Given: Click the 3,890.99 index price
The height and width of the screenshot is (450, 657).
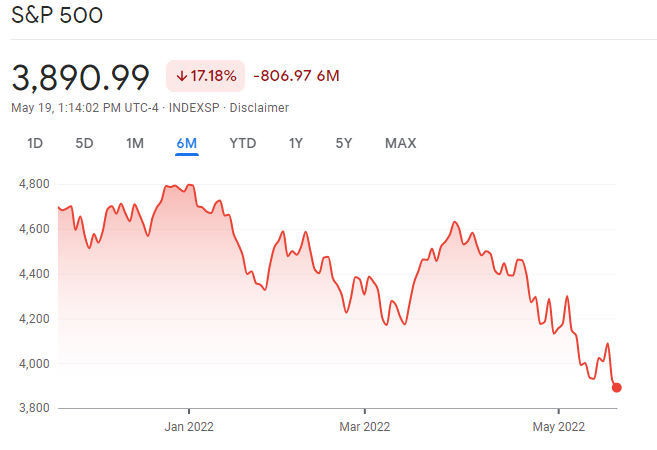Looking at the screenshot, I should click(x=80, y=77).
